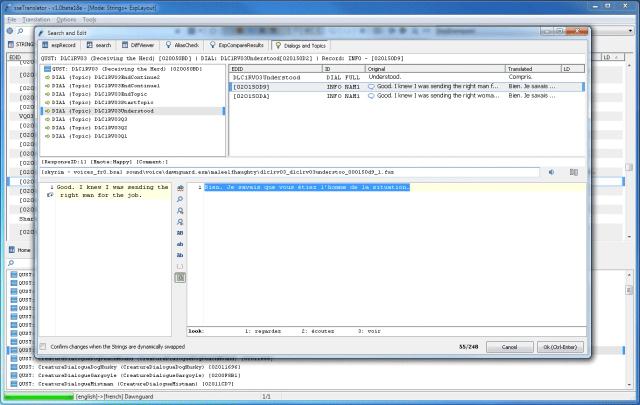This screenshot has width=640, height=405.
Task: Open the Options menu
Action: (66, 20)
